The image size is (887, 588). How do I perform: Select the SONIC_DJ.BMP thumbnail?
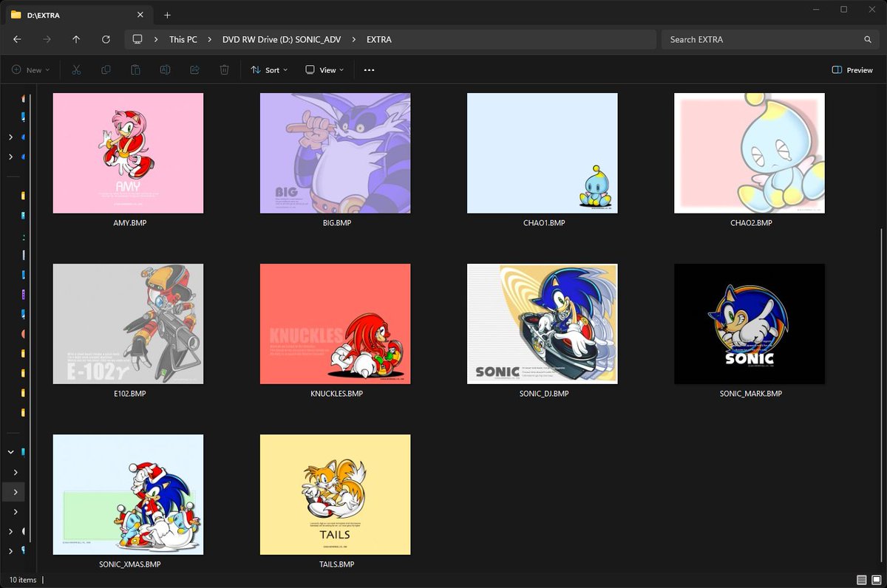pos(542,324)
